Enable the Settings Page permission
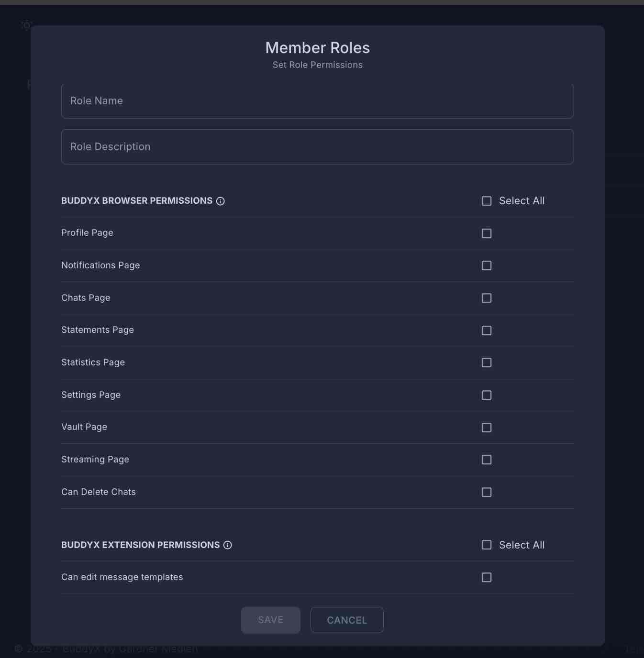644x658 pixels. 487,395
